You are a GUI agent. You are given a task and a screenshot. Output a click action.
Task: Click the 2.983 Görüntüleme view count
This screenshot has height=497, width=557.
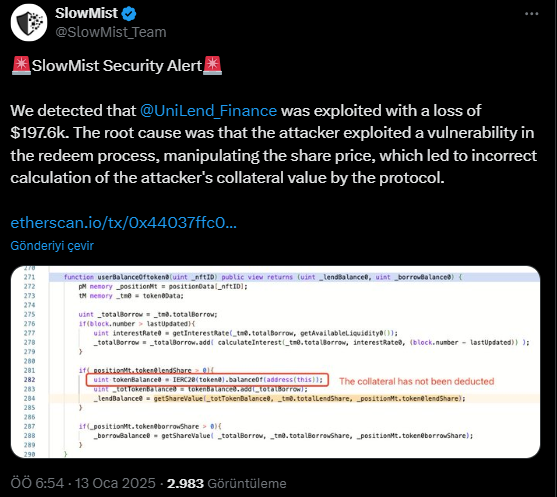[x=227, y=484]
